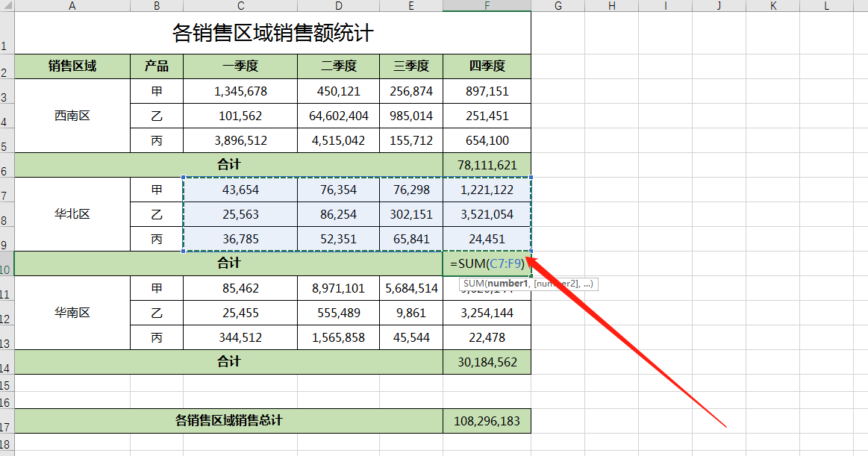Click the 一季度 column heading cell

click(x=240, y=66)
